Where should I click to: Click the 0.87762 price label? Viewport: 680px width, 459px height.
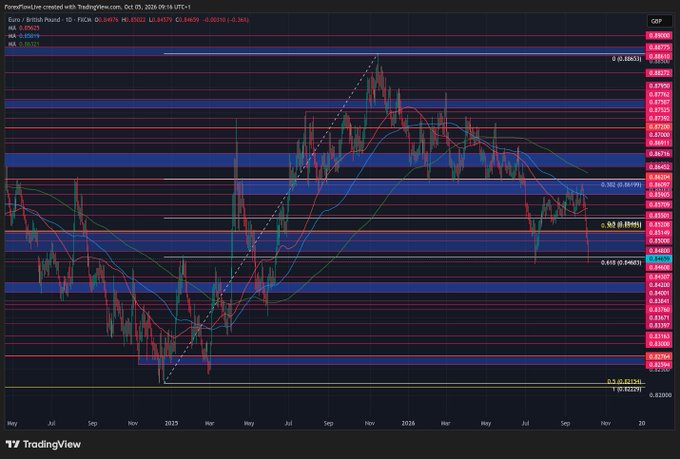point(659,94)
